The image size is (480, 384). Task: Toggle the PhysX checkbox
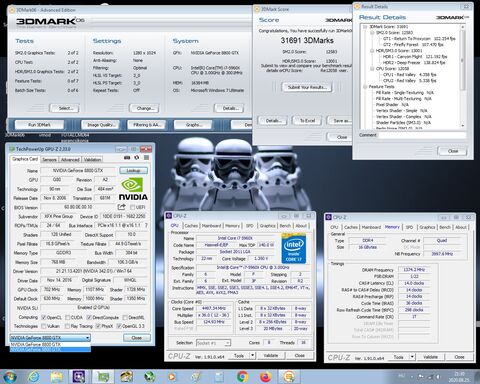pyautogui.click(x=98, y=326)
